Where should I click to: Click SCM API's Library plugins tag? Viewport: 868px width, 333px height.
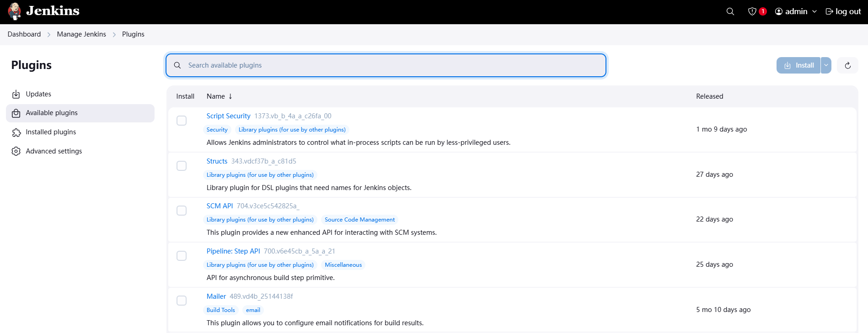pyautogui.click(x=260, y=220)
